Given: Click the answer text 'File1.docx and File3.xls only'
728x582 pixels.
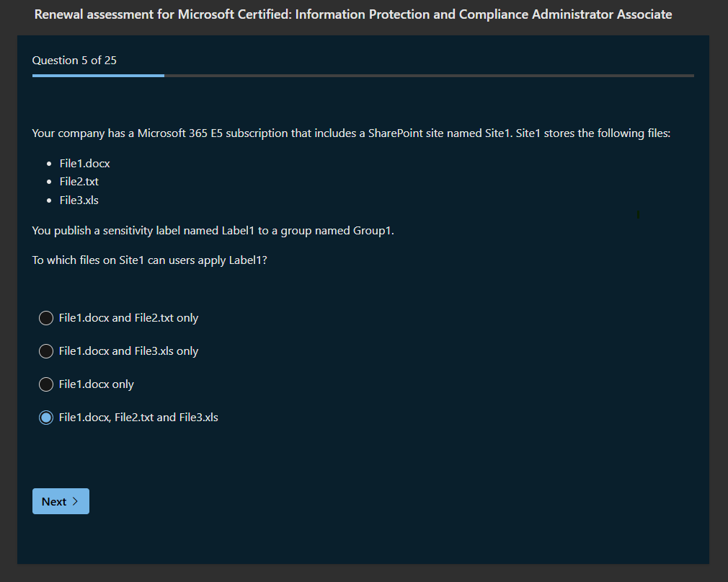Looking at the screenshot, I should (128, 351).
